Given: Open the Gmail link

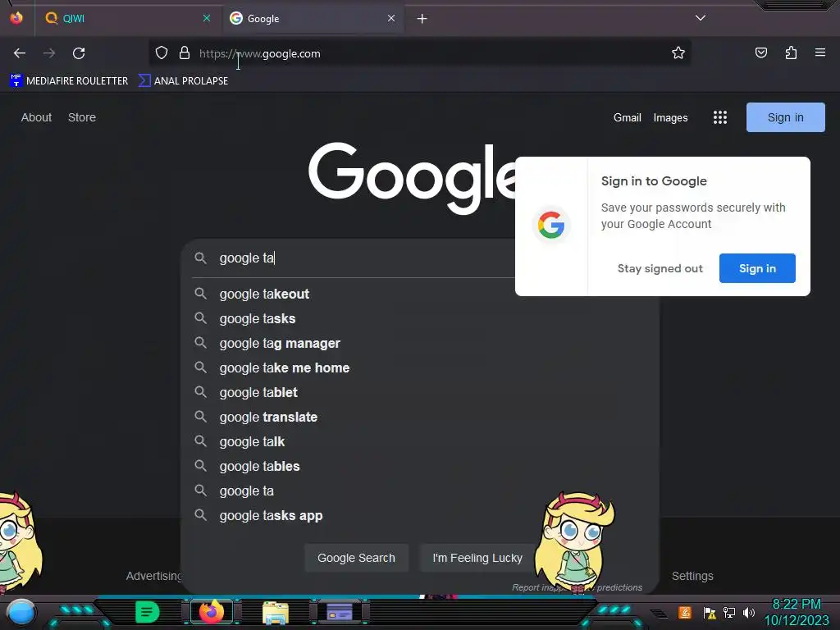Looking at the screenshot, I should (628, 117).
